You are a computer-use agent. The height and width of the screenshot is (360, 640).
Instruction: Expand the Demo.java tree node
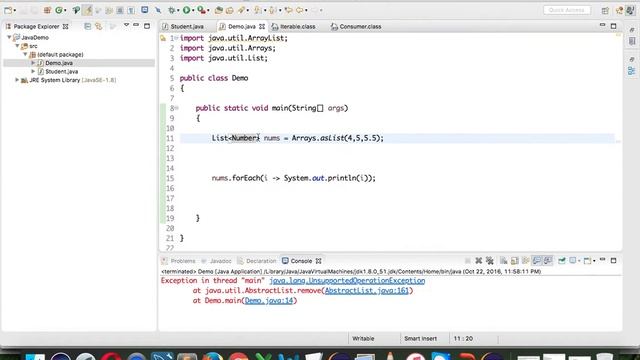pyautogui.click(x=33, y=63)
